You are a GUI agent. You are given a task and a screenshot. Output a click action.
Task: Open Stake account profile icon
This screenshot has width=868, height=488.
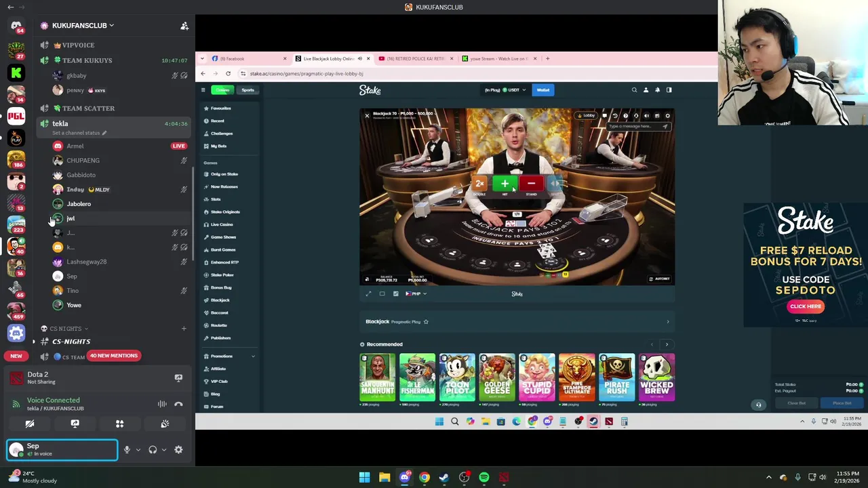tap(646, 90)
